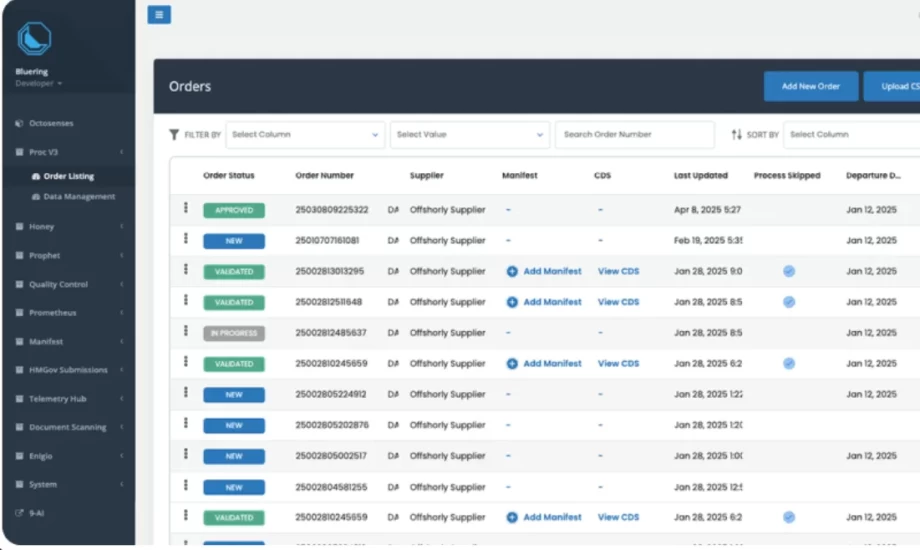Click the Order Number column header
Viewport: 920px width, 550px height.
(x=324, y=176)
